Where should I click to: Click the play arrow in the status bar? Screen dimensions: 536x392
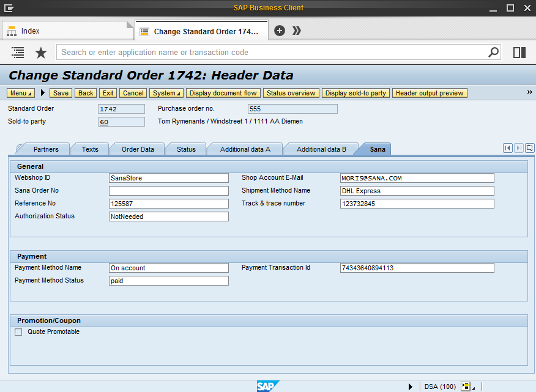click(411, 386)
